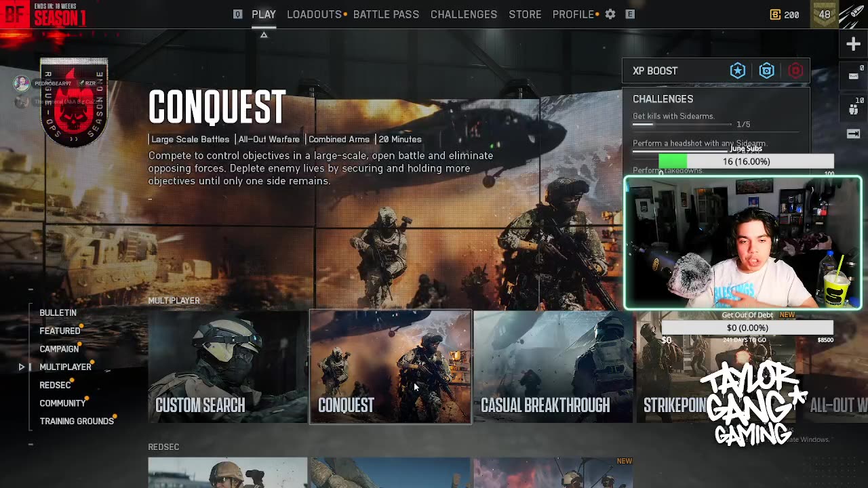Click the June Subs green progress bar

(746, 161)
